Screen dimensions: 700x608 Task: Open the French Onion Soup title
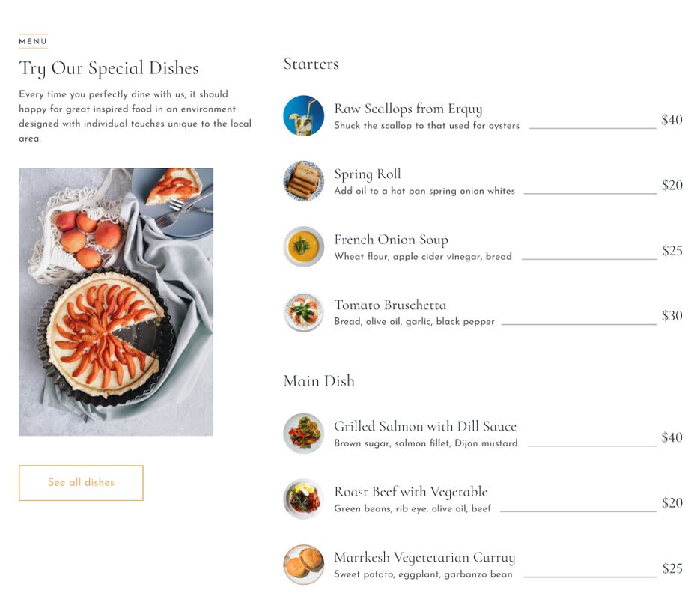tap(391, 240)
